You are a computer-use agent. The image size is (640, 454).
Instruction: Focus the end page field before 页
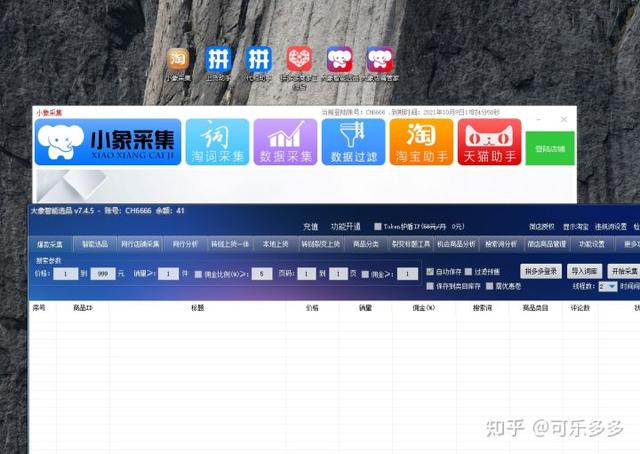(338, 274)
